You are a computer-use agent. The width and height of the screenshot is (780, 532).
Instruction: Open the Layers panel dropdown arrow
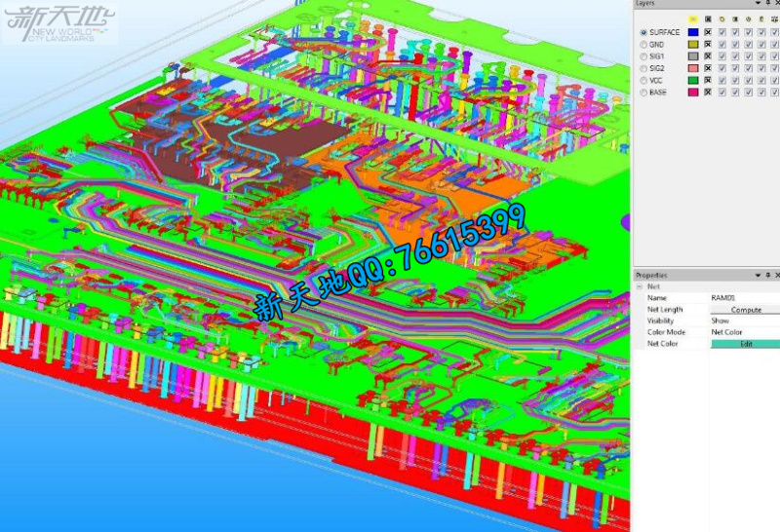(757, 4)
